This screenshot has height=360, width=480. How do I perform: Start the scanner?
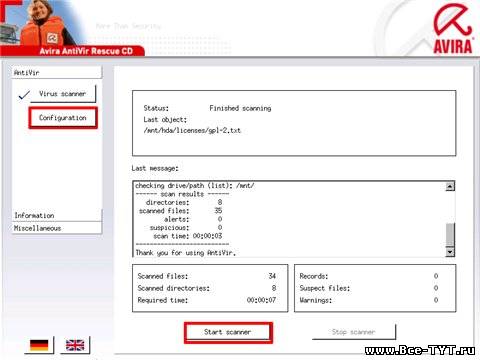(228, 332)
